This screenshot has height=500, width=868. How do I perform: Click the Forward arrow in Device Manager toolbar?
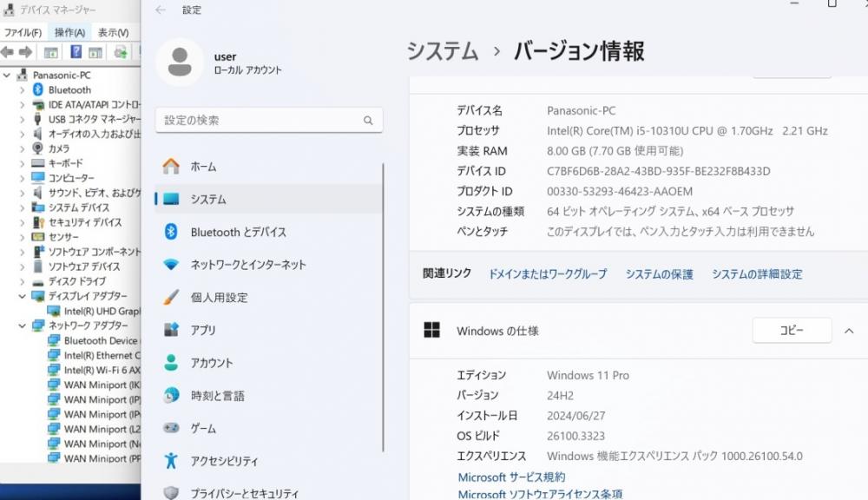pos(25,52)
